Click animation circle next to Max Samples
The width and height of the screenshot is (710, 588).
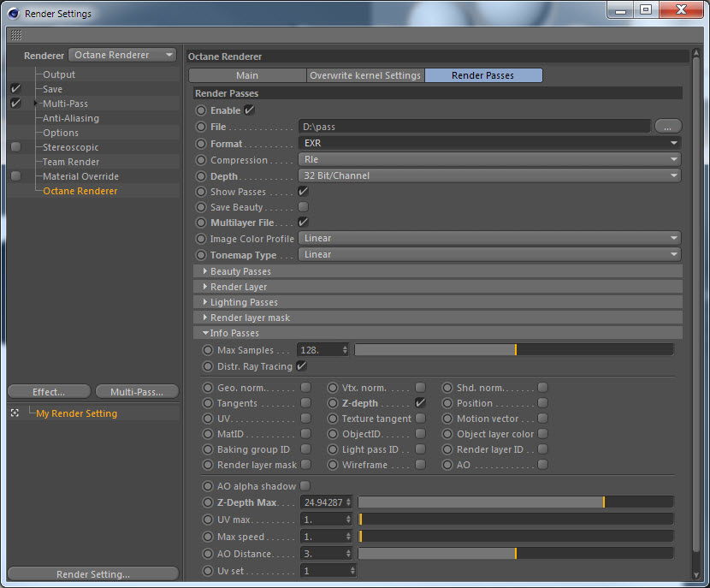coord(208,350)
